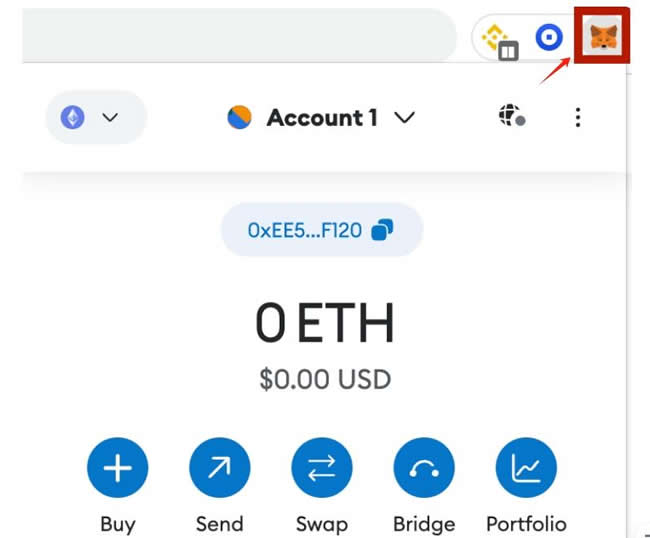Viewport: 650px width, 538px height.
Task: Click the Account 1 avatar
Action: 240,118
